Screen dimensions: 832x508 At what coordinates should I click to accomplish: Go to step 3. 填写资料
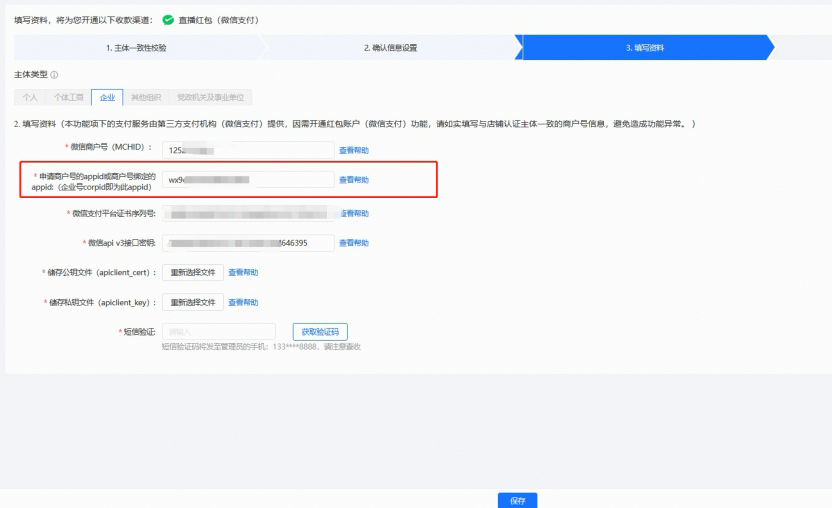coord(645,48)
